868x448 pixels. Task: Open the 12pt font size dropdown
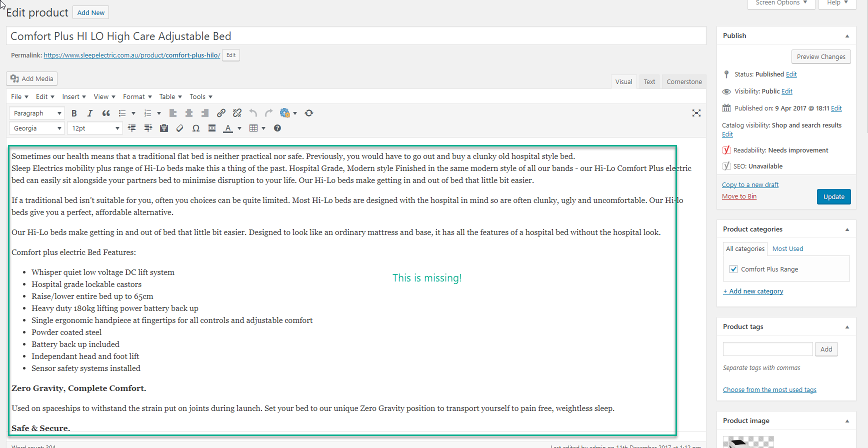point(95,128)
